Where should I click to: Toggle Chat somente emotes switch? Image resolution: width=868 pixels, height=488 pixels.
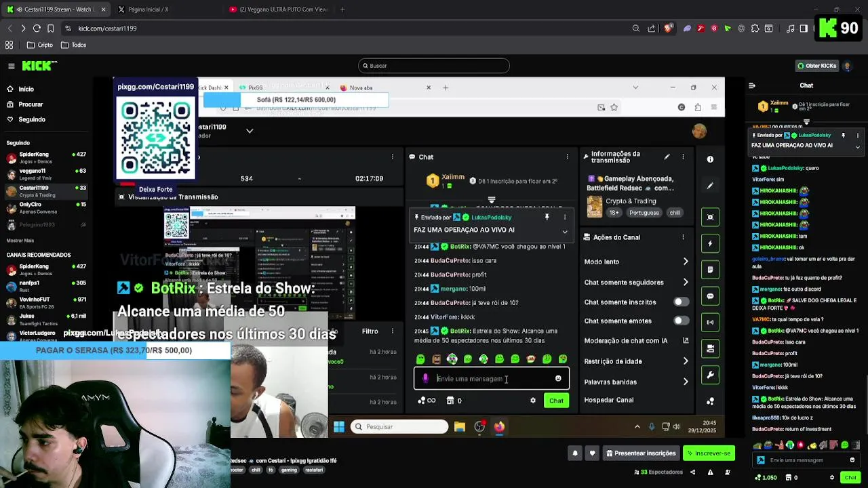680,321
